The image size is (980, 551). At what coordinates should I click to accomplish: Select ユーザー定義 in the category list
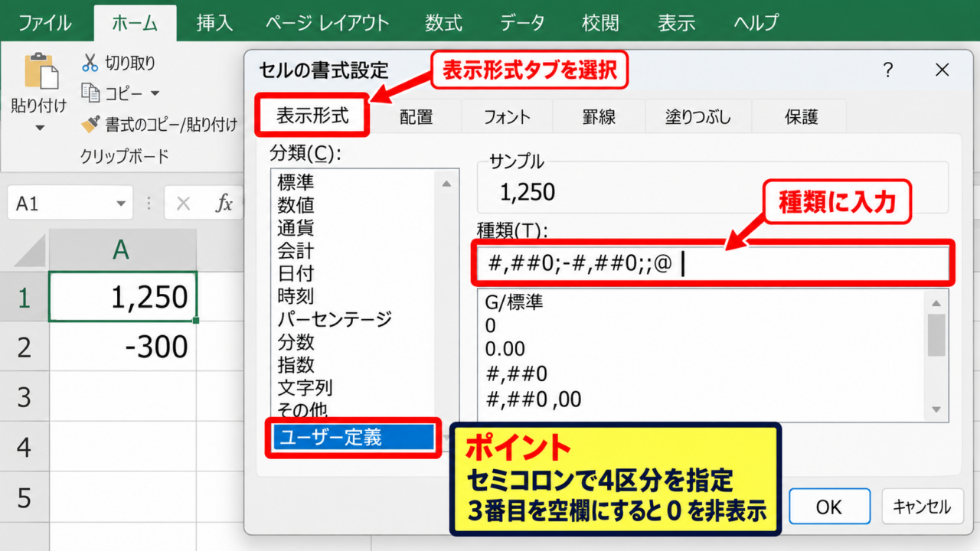(355, 438)
